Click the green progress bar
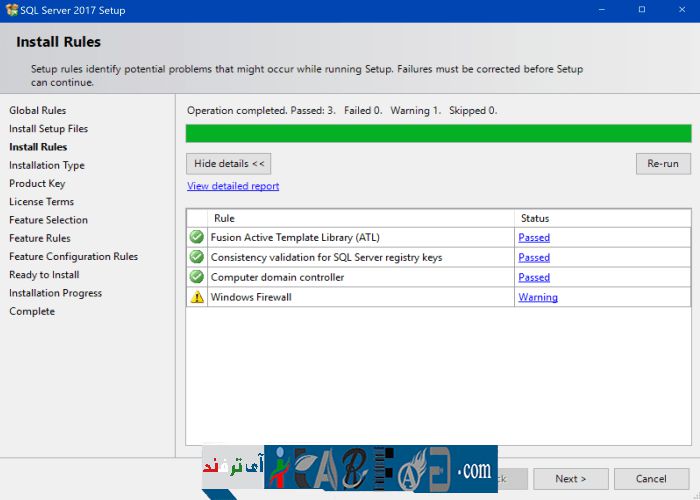 (438, 134)
